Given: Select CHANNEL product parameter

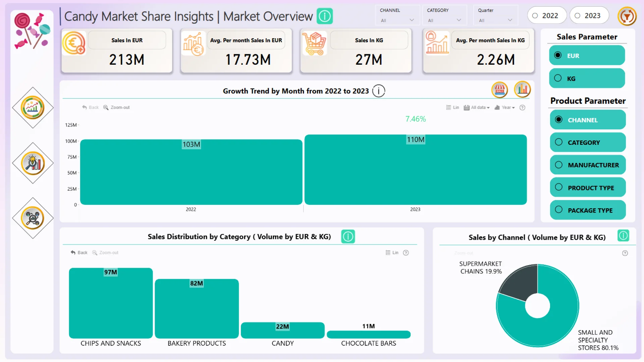Looking at the screenshot, I should [588, 120].
